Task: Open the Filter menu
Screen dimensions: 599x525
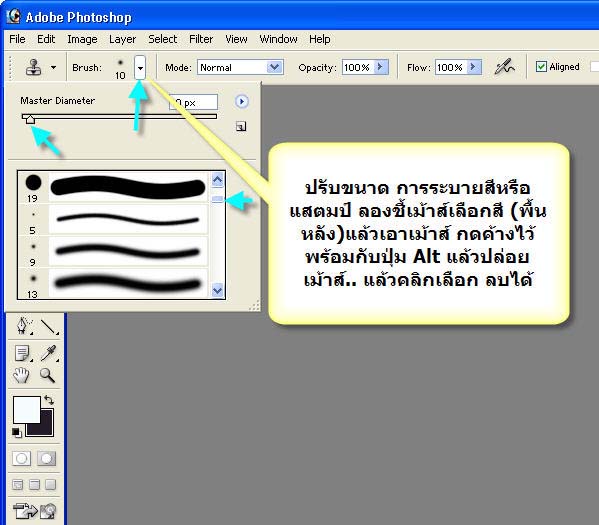Action: tap(201, 39)
